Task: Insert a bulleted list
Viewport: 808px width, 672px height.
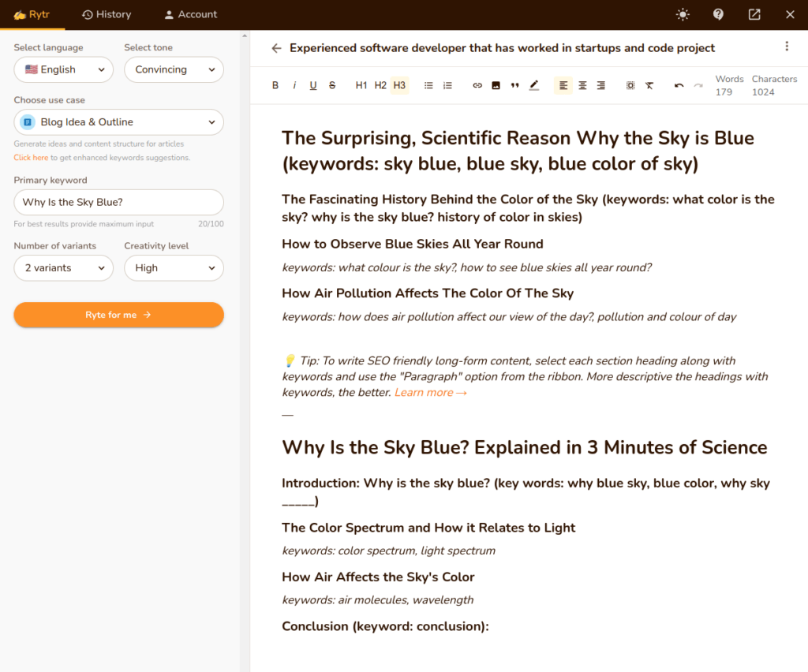Action: pyautogui.click(x=428, y=85)
